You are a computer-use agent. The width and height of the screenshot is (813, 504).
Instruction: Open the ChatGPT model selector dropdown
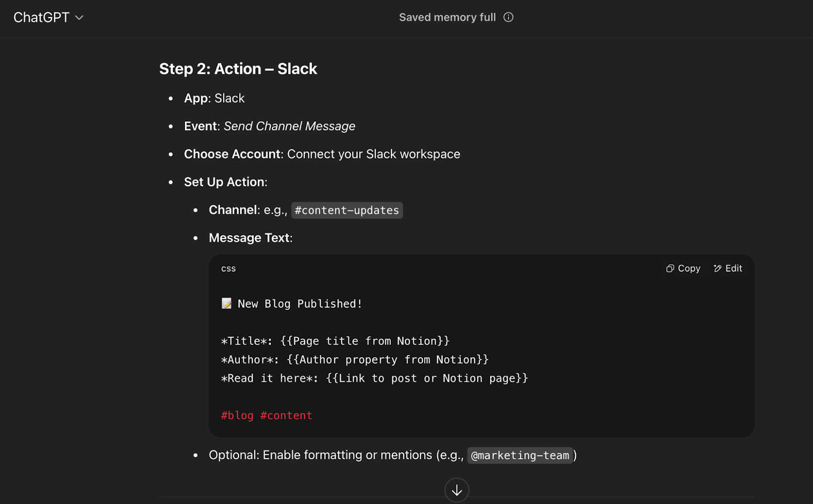tap(48, 17)
